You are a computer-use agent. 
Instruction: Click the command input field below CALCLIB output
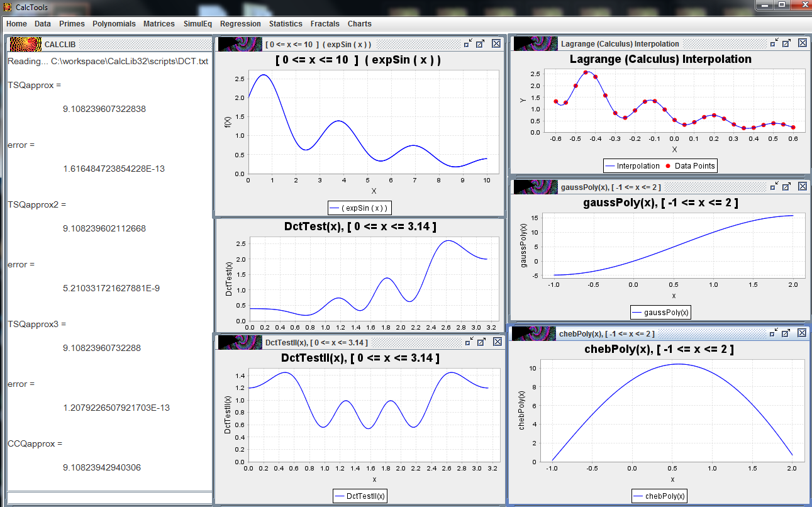[109, 498]
